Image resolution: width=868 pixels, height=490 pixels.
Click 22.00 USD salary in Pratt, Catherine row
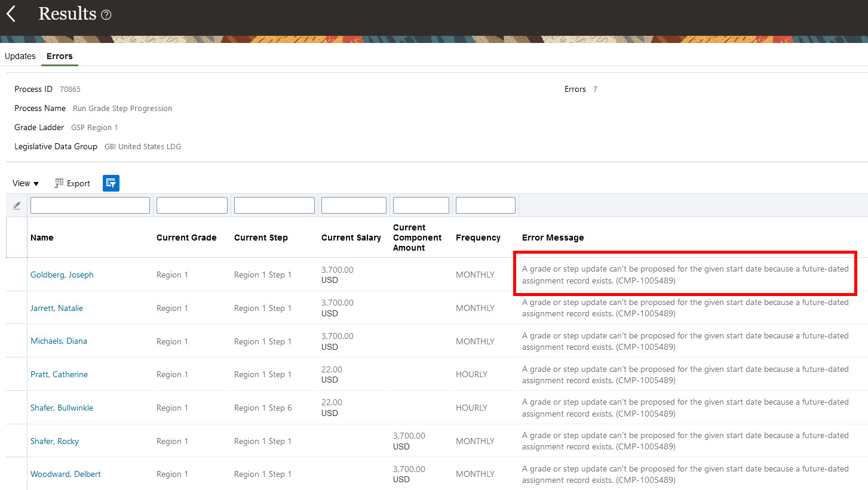point(332,374)
